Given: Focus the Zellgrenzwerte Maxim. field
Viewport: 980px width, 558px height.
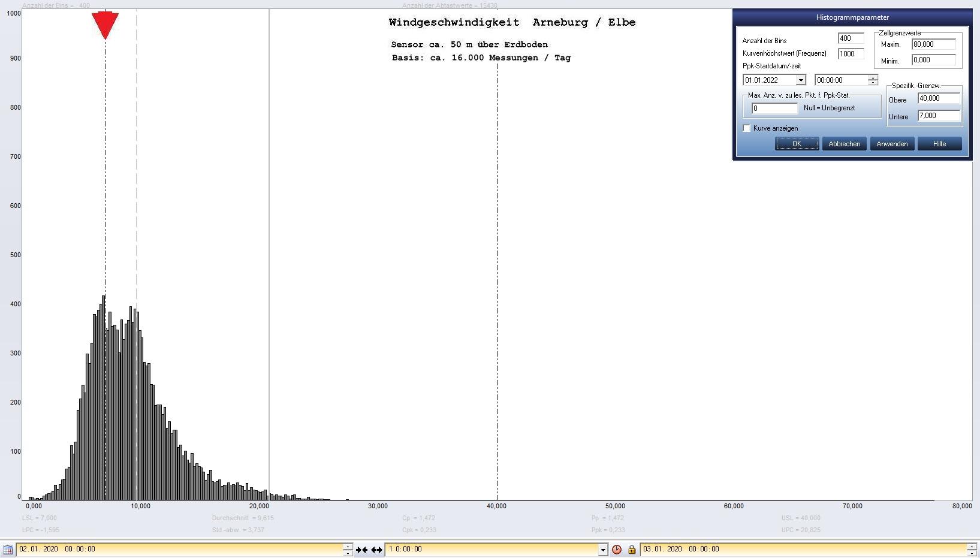Looking at the screenshot, I should [933, 44].
